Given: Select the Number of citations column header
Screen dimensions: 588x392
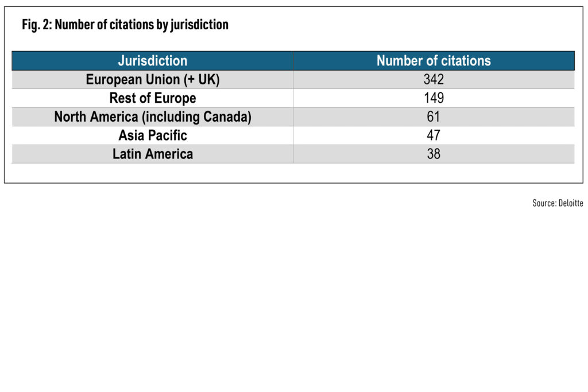Looking at the screenshot, I should point(434,61).
